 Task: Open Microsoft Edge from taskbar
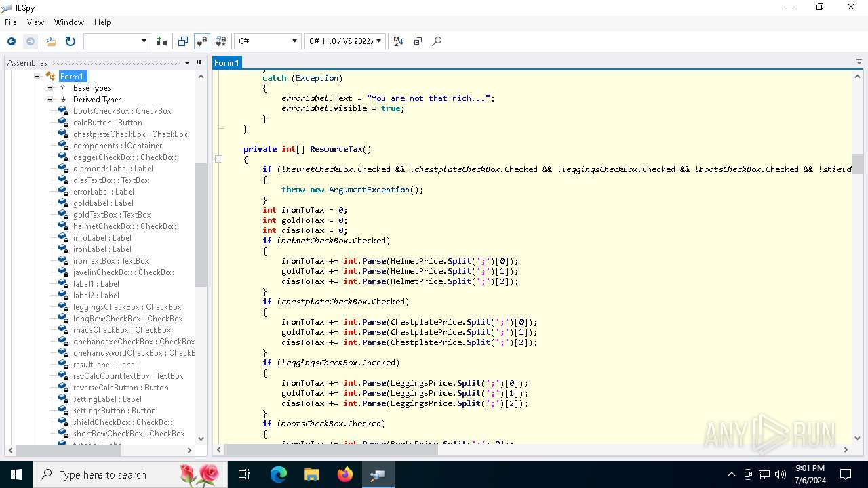pos(279,474)
